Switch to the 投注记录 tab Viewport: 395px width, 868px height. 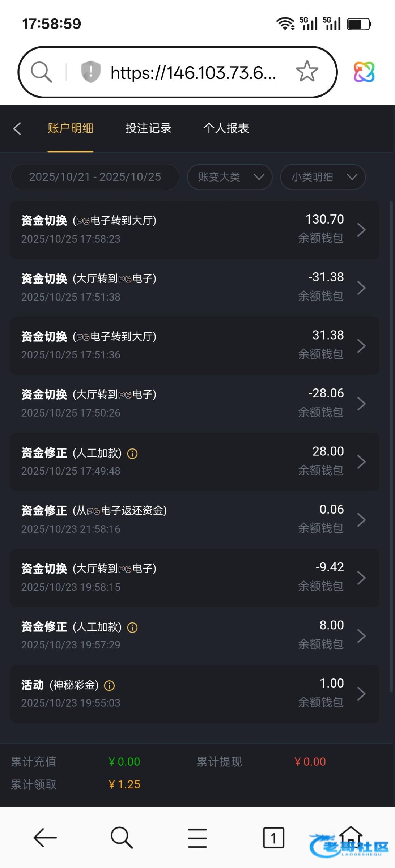(148, 128)
